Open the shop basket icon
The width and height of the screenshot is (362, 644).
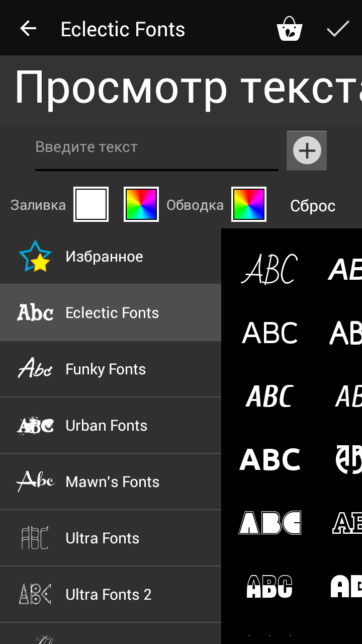click(290, 29)
